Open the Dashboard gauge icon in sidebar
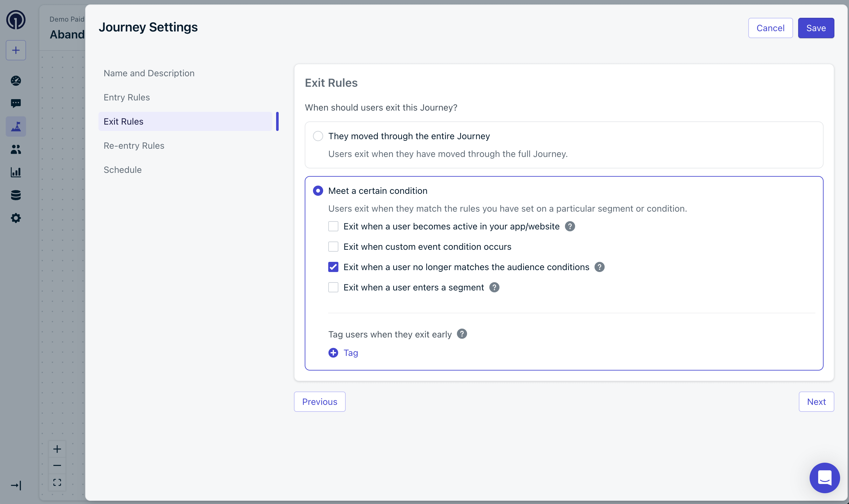849x504 pixels. pyautogui.click(x=16, y=80)
